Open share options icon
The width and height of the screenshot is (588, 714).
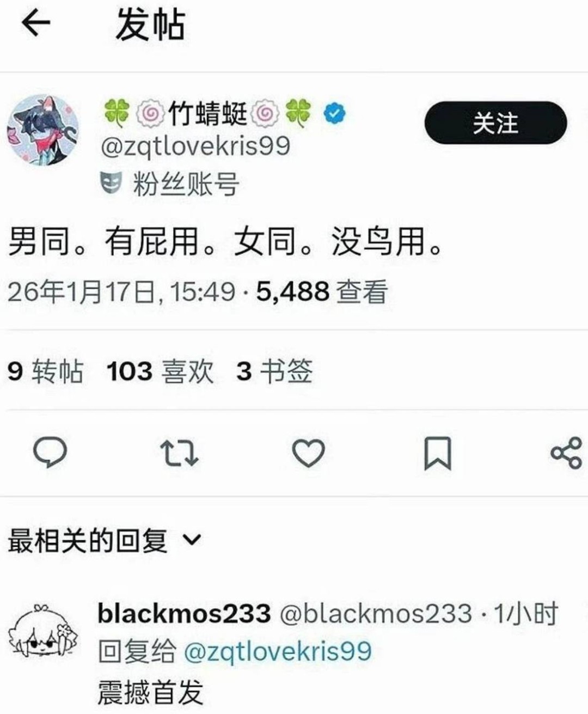coord(567,453)
